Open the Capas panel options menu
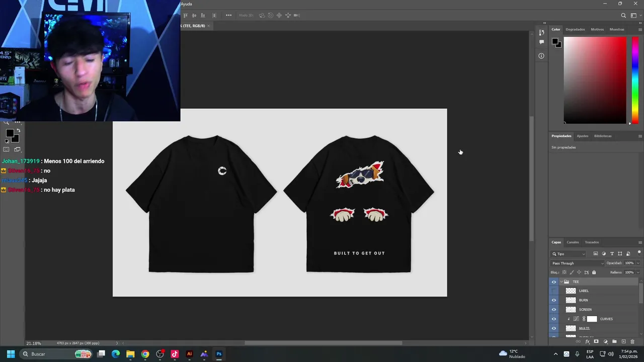The width and height of the screenshot is (644, 362). [640, 242]
